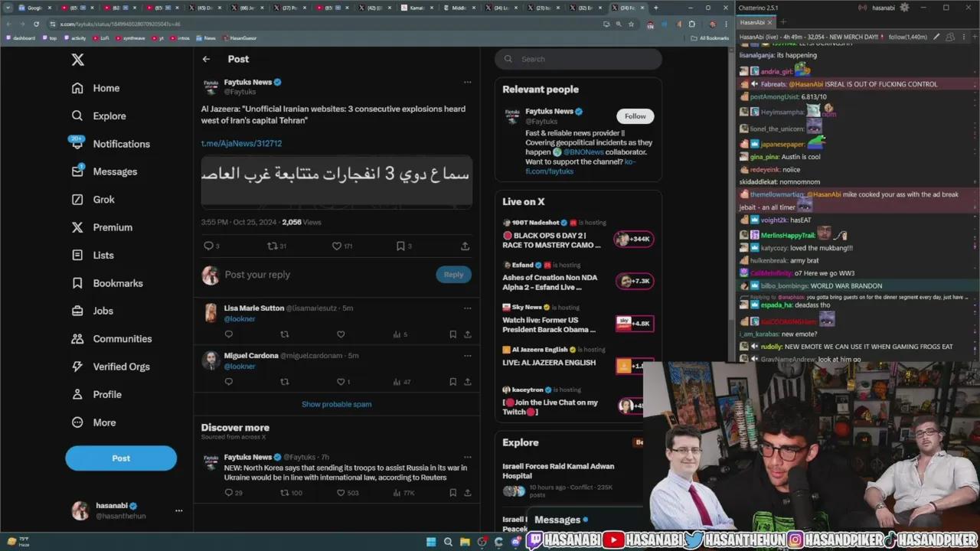This screenshot has height=551, width=980.
Task: Click the X search field
Action: point(586,59)
